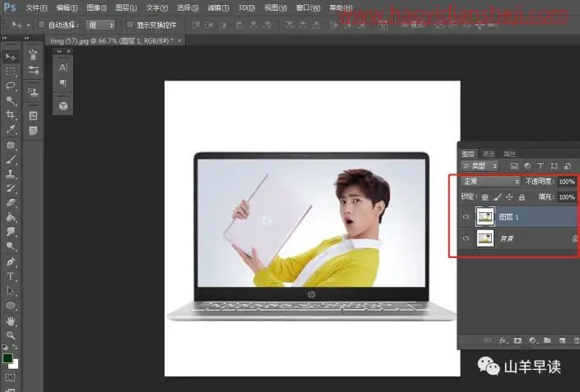Click the 填充 100% fill field
The image size is (580, 392).
tap(567, 197)
